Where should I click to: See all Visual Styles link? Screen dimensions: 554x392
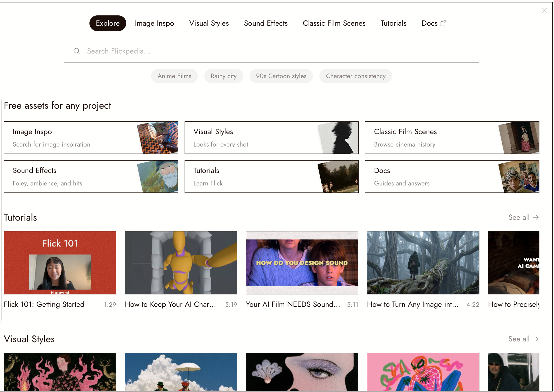tap(523, 339)
